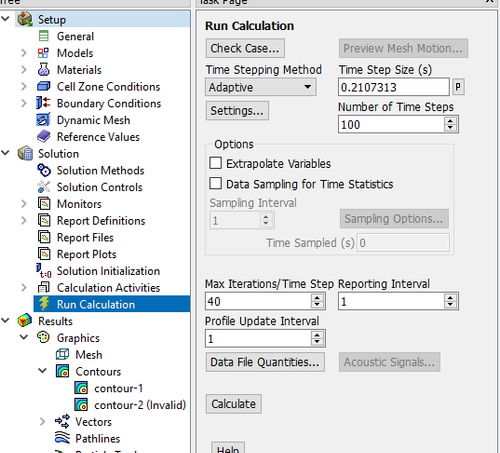The height and width of the screenshot is (453, 500).
Task: Increase Profile Update Interval value
Action: [x=318, y=335]
